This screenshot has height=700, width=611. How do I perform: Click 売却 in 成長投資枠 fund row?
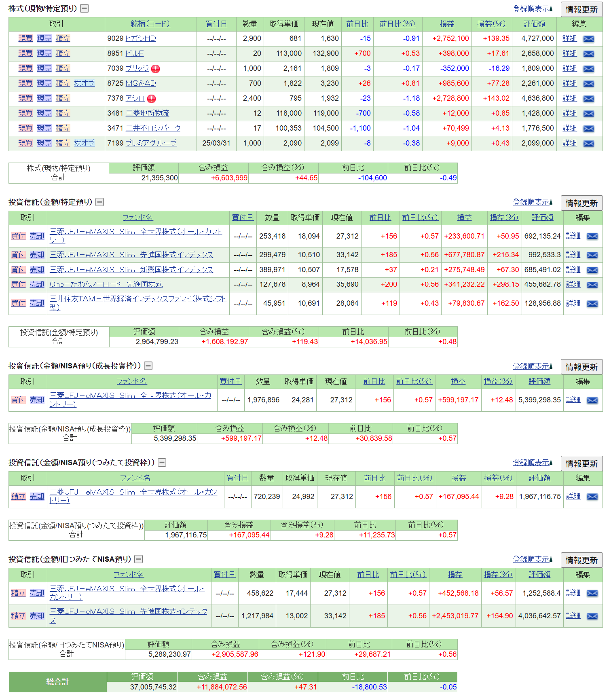[x=37, y=400]
